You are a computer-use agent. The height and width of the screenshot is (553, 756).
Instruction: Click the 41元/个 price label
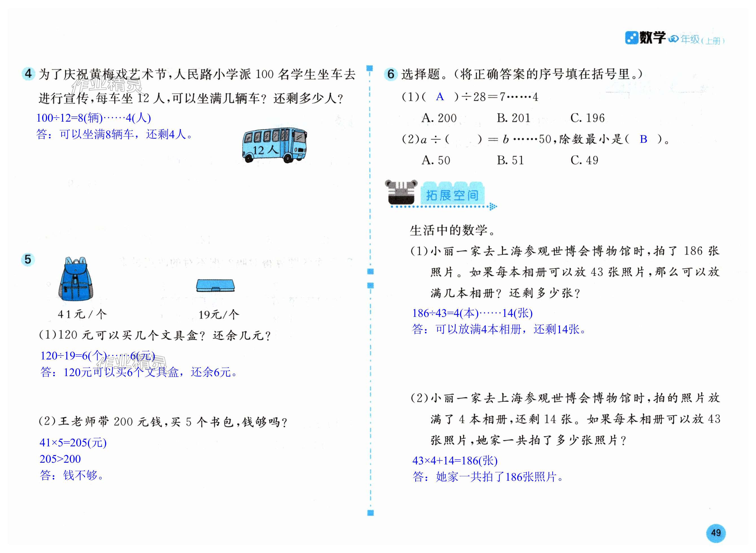tap(82, 314)
